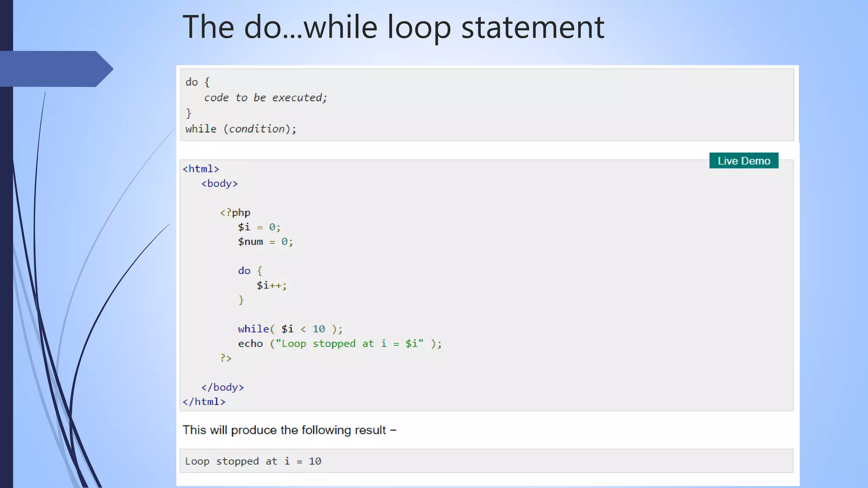This screenshot has height=488, width=868.
Task: Click the '$i = 0;' line
Action: (259, 227)
